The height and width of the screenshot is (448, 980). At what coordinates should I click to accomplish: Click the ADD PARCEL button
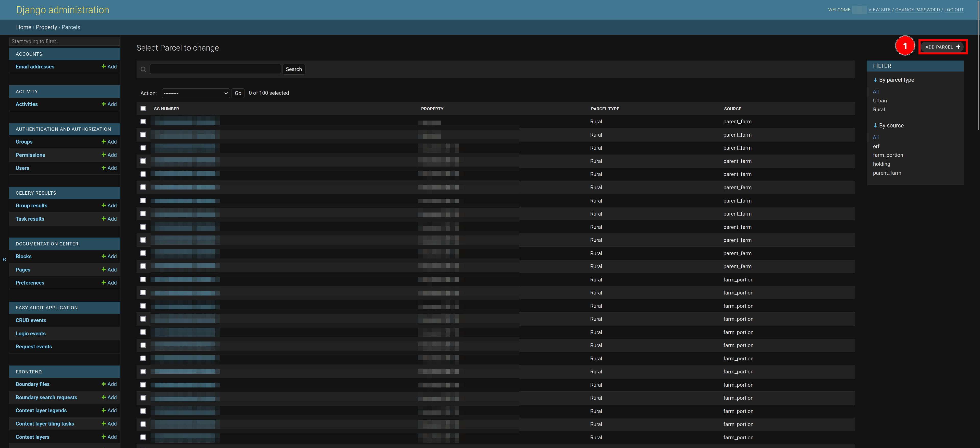(x=943, y=47)
